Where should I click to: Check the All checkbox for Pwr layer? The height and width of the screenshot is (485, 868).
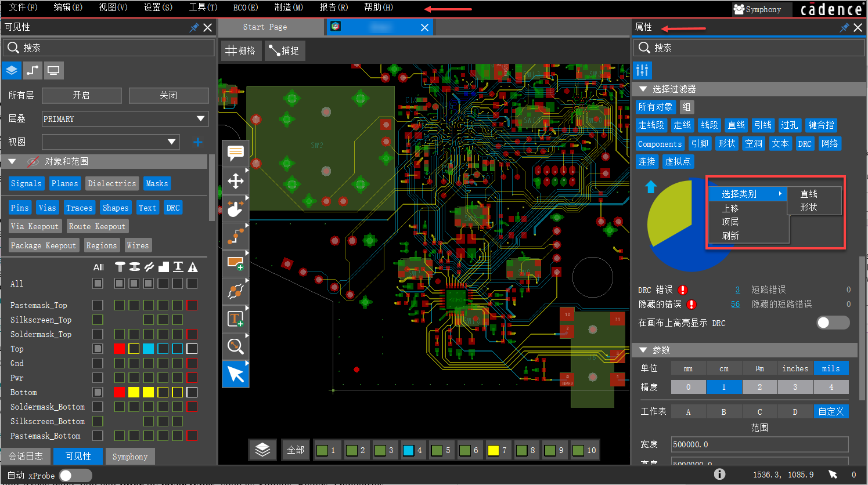point(98,378)
